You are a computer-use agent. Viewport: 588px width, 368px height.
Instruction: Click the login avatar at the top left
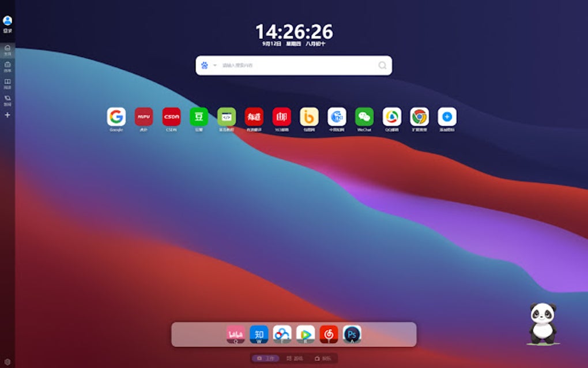(7, 21)
